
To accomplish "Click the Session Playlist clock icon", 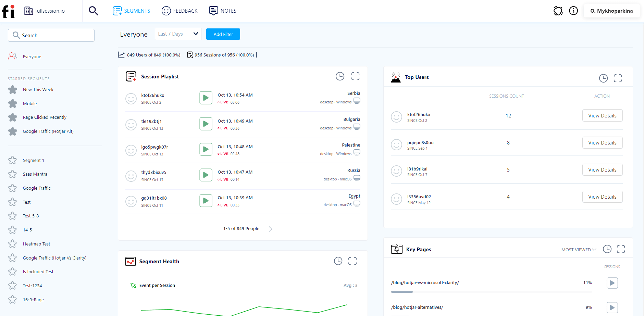I will coord(340,76).
